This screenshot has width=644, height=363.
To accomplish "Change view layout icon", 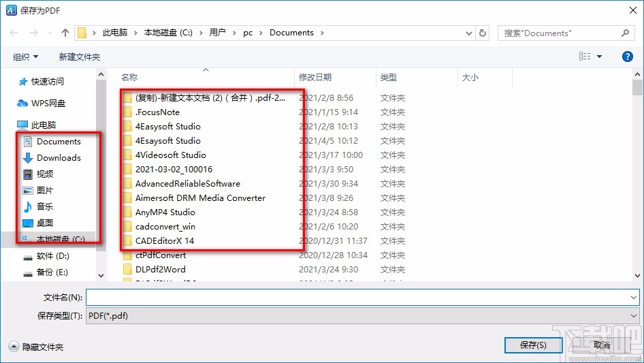I will coord(585,57).
